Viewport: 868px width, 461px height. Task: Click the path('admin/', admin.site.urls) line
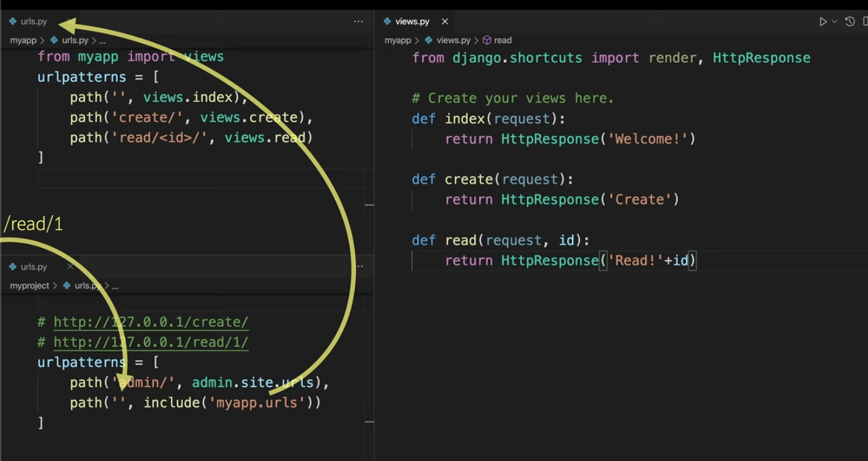tap(200, 383)
